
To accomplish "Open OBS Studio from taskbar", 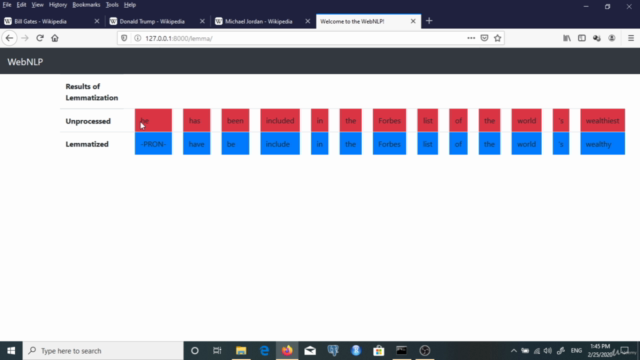I will [x=424, y=351].
